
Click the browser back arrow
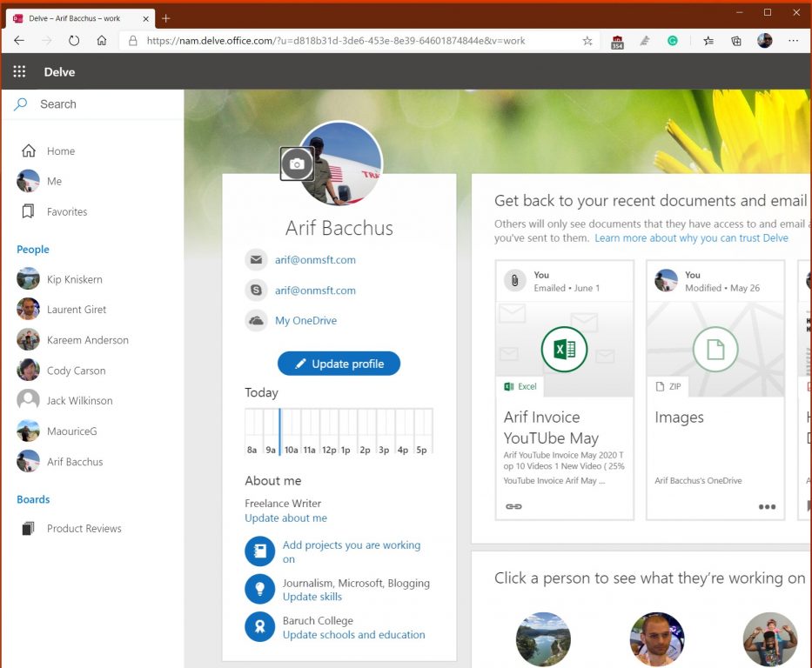click(x=19, y=40)
